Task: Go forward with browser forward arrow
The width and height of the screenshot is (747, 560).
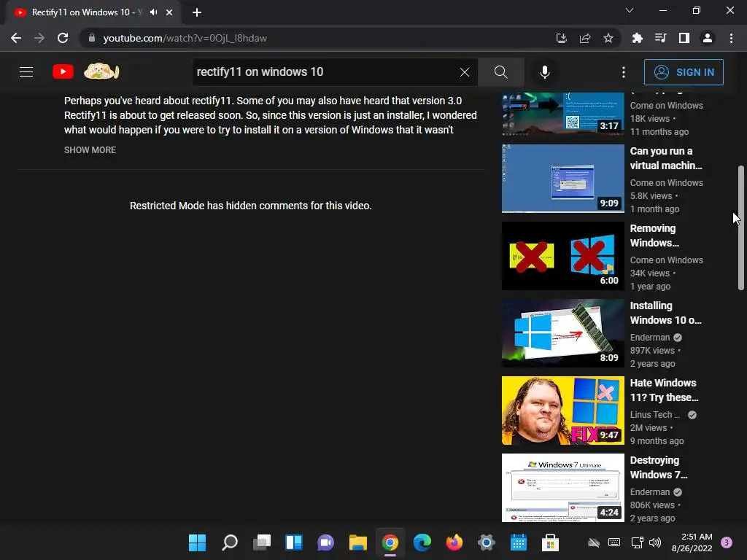Action: (39, 38)
